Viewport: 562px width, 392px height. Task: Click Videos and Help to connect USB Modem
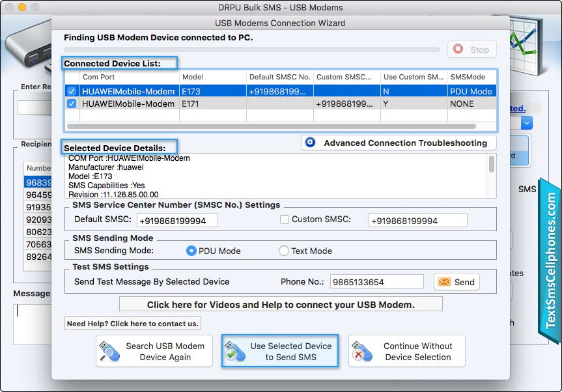pos(281,305)
